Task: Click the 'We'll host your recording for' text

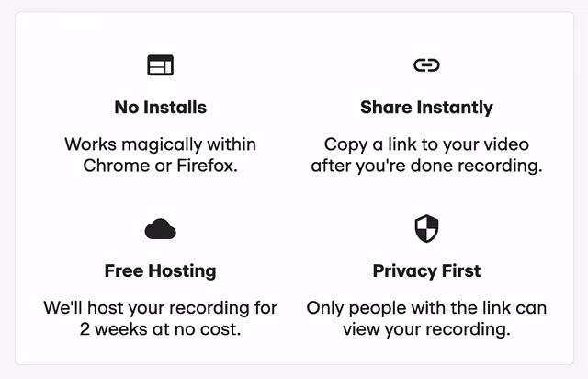Action: point(160,308)
